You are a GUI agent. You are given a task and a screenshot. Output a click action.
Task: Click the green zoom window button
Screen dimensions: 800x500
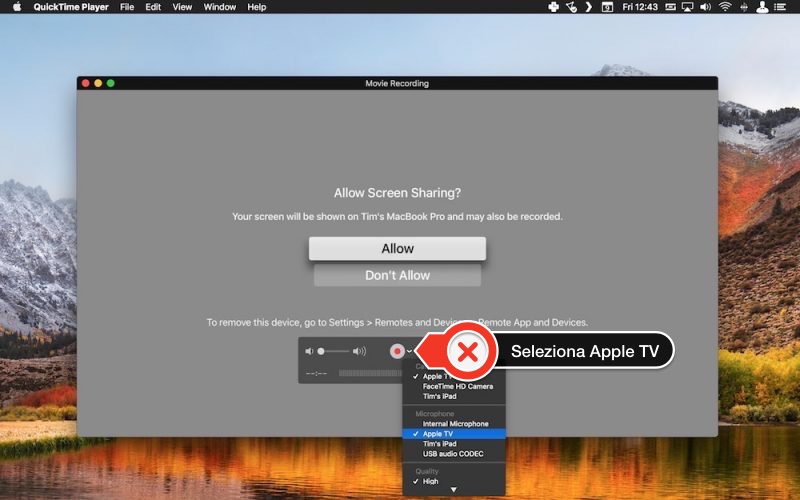(110, 83)
